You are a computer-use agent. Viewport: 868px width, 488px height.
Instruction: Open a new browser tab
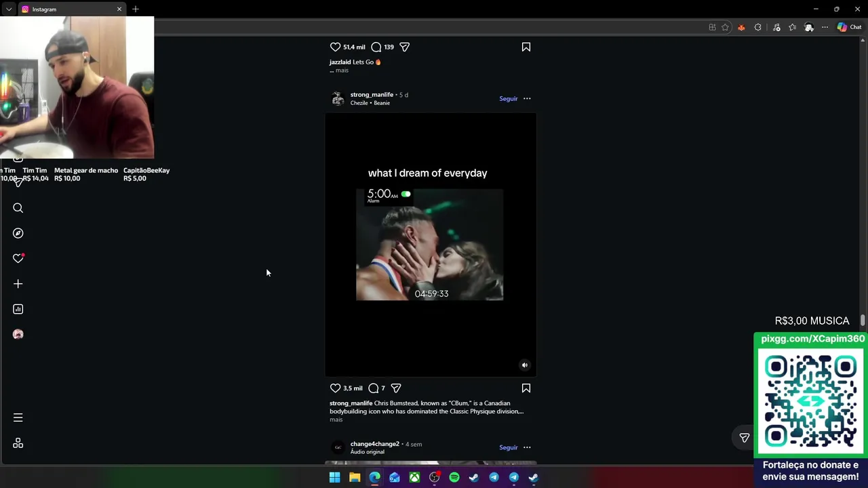point(136,9)
